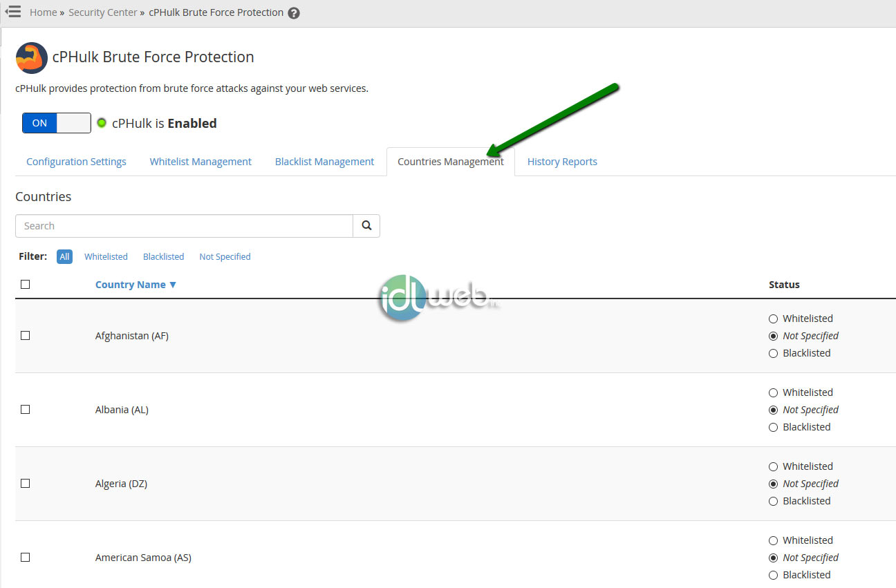Open the Configuration Settings tab
This screenshot has width=896, height=588.
click(76, 162)
